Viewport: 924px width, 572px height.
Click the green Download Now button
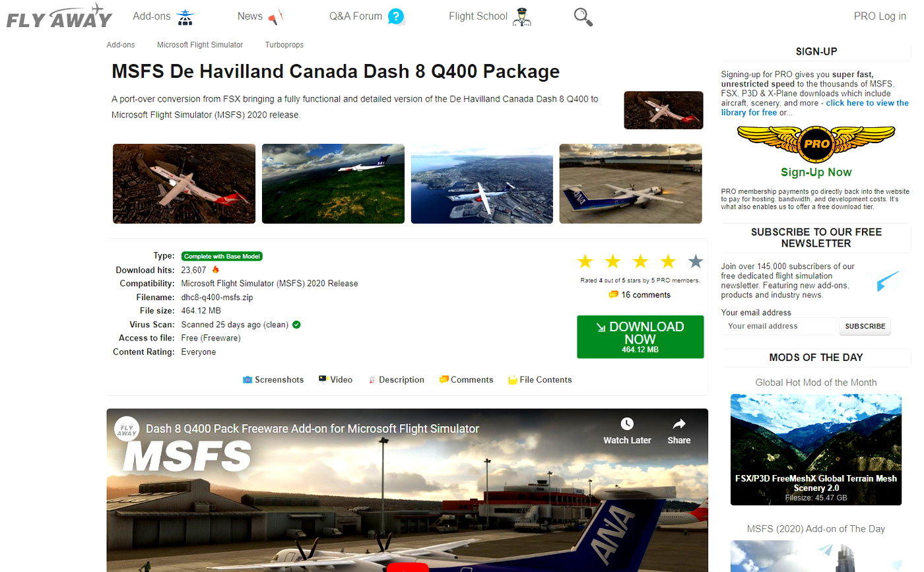[x=640, y=337]
